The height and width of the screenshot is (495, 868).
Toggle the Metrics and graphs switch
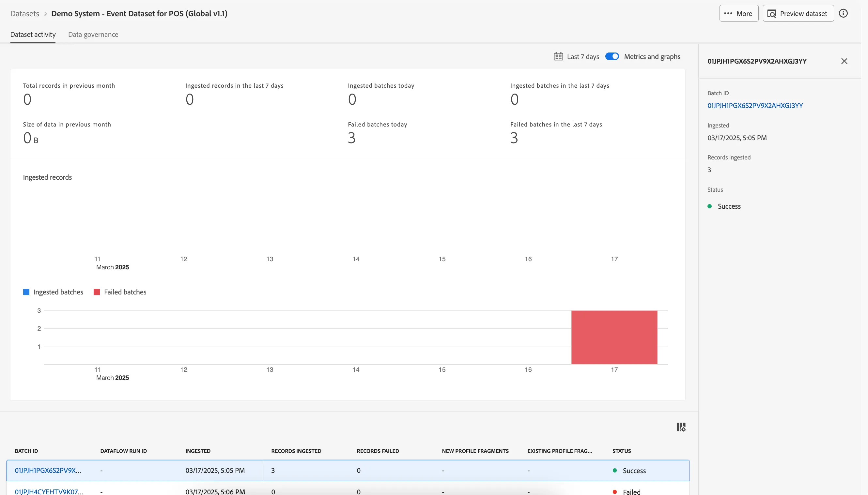(612, 56)
